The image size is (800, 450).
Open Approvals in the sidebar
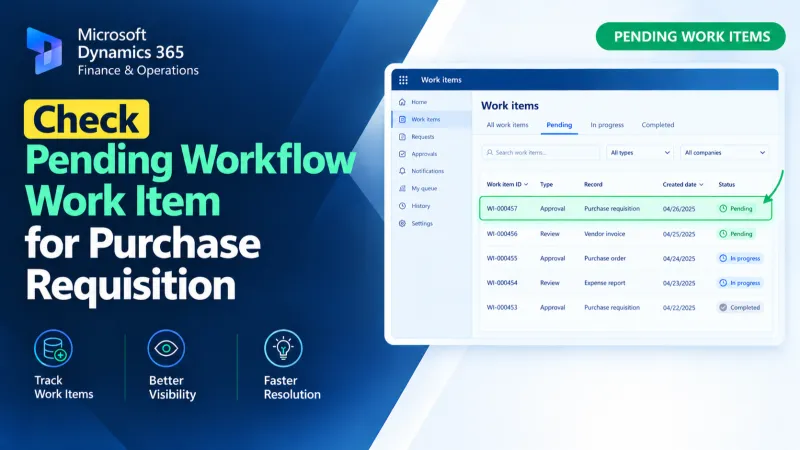(432, 154)
